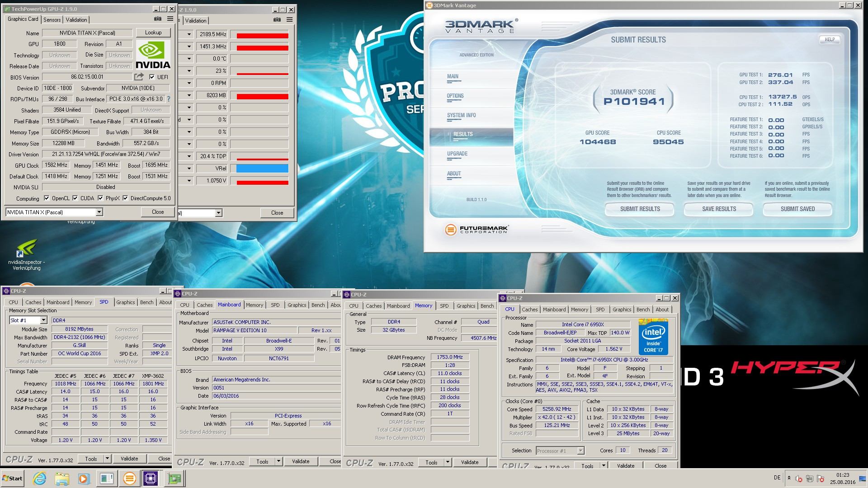Select MAIN in 3DMark Vantage sidebar
This screenshot has width=868, height=488.
click(453, 76)
